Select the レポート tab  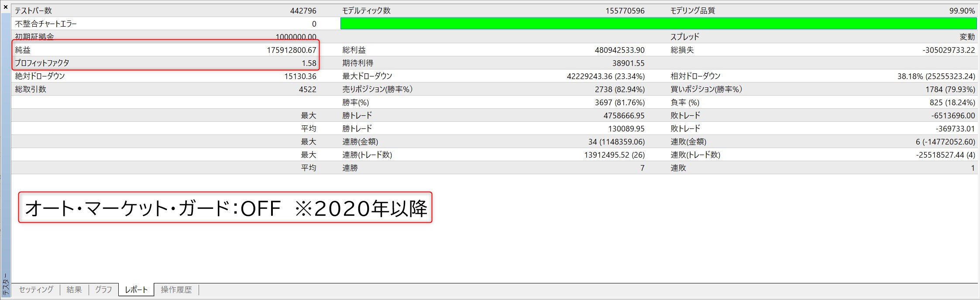click(136, 290)
